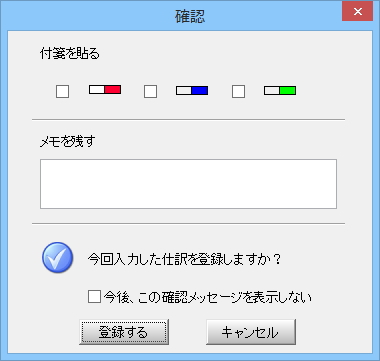Click the red sticky note icon
This screenshot has height=361, width=380.
point(105,90)
